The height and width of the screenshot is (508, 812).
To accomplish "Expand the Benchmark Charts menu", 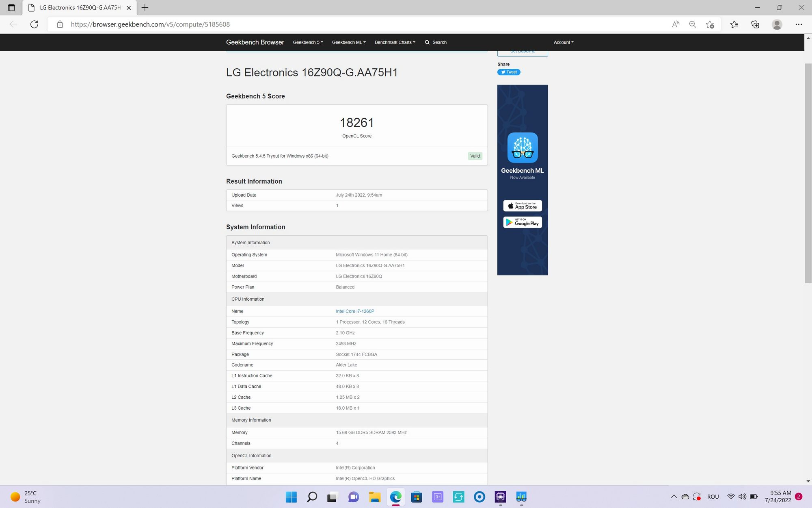I will 395,42.
